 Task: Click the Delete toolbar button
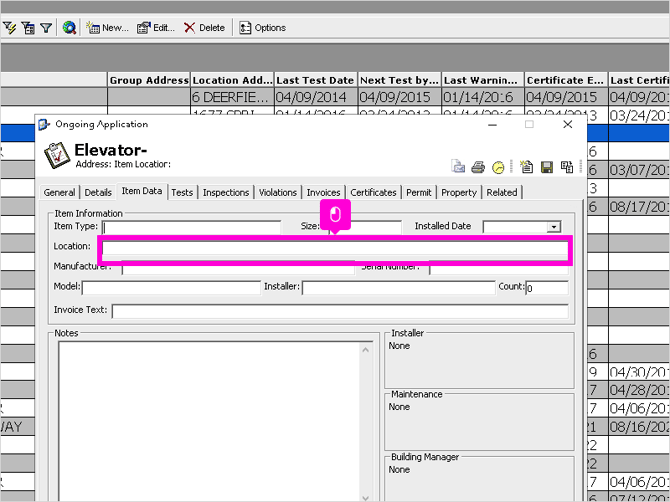pyautogui.click(x=204, y=28)
